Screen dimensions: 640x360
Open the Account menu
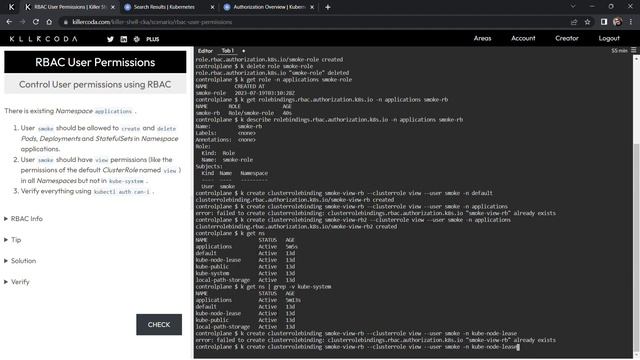tap(523, 38)
